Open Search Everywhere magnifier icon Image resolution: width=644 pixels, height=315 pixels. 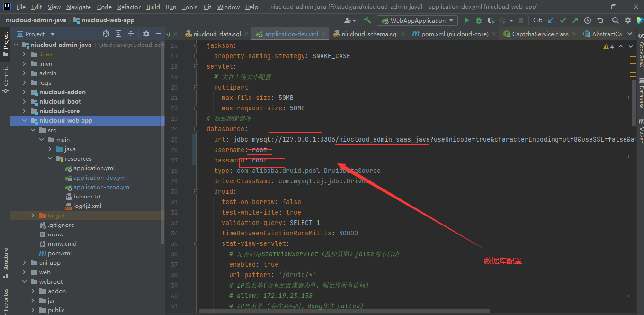[x=615, y=20]
